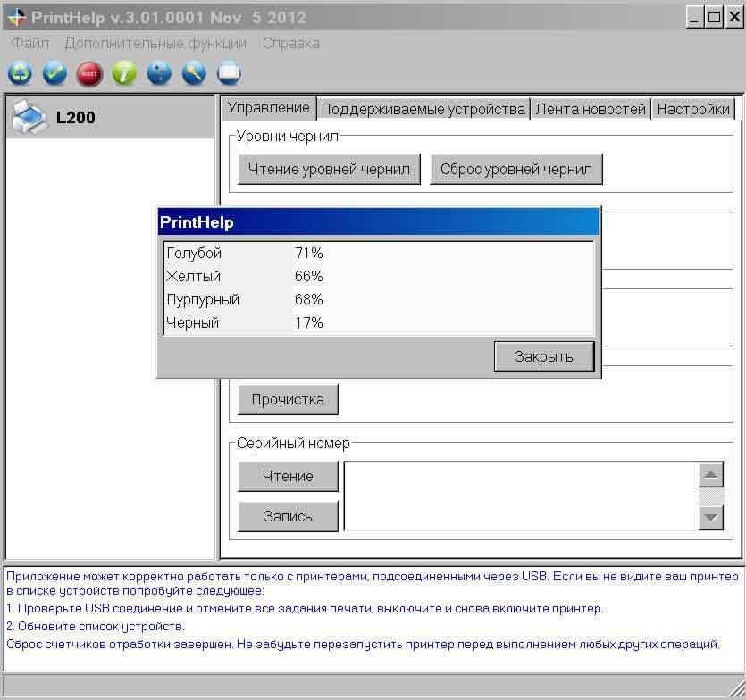Click the 17% black ink value
The width and height of the screenshot is (746, 700).
(x=309, y=323)
